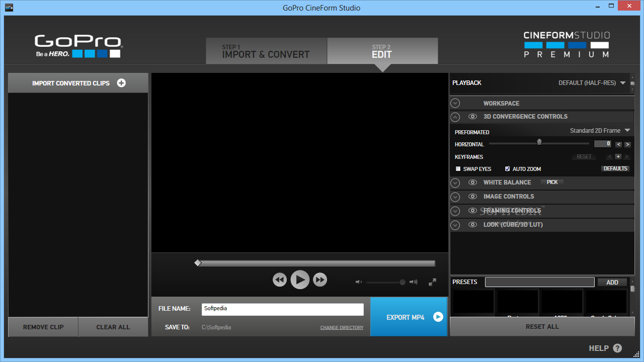Toggle the Look (Cube/3D LUT) eye icon

click(472, 225)
